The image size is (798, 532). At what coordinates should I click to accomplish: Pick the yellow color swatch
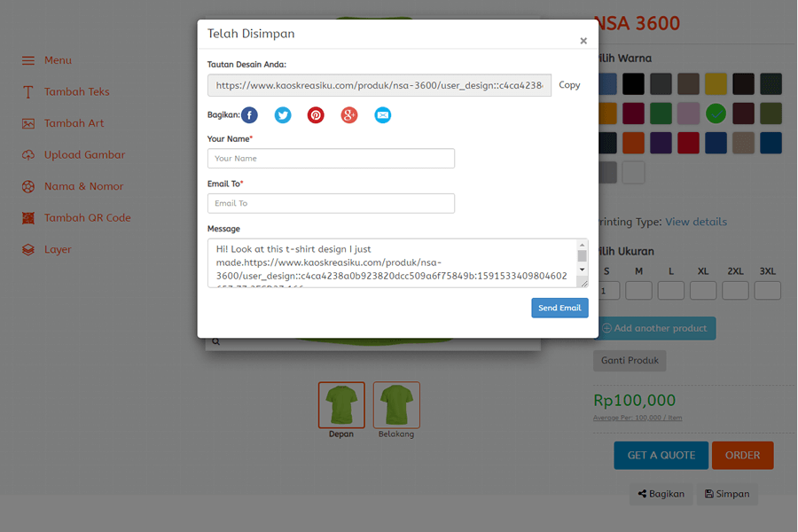point(716,84)
